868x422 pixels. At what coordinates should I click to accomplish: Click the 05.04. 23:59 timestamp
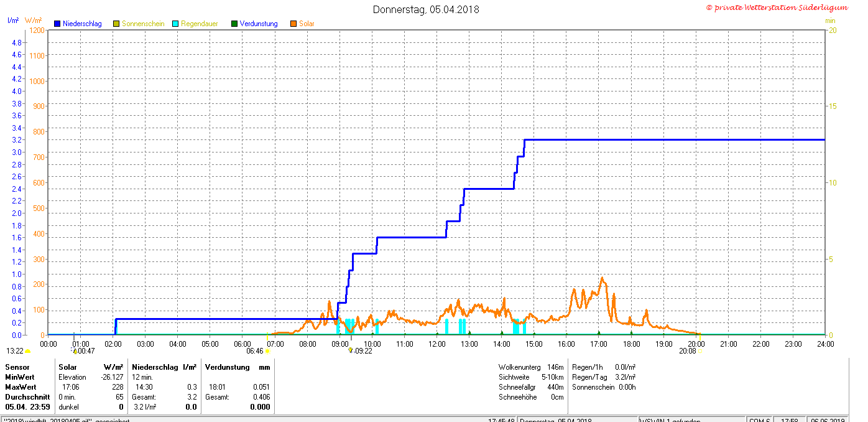coord(28,407)
